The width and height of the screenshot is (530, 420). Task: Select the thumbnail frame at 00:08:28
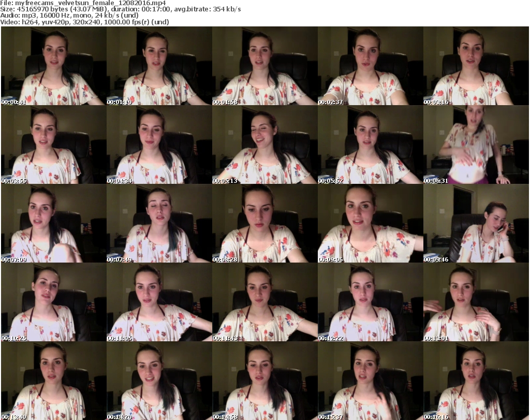(x=264, y=223)
